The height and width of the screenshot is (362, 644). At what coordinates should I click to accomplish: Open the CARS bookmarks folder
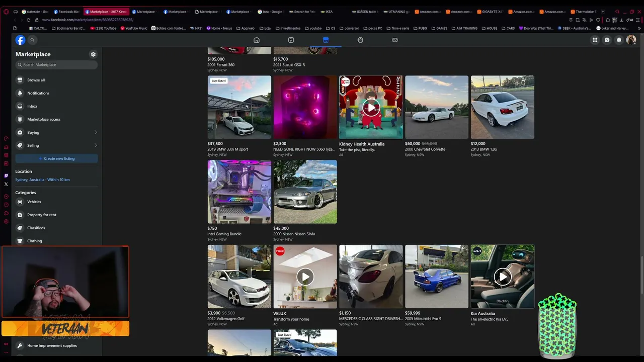click(x=508, y=28)
